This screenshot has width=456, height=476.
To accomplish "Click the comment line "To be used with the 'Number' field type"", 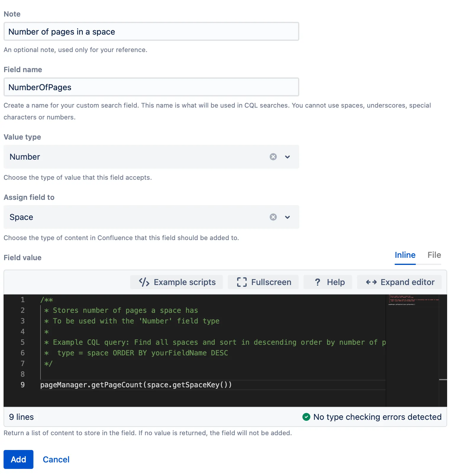I will point(132,321).
